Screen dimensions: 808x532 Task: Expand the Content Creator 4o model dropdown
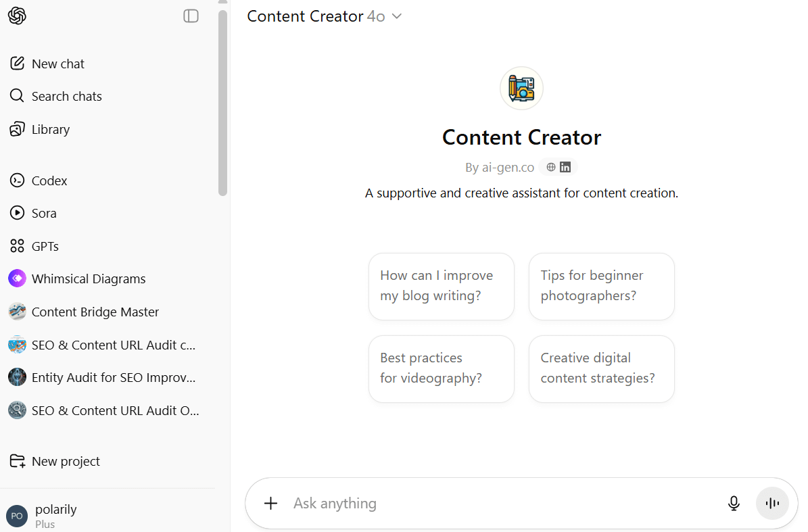[324, 16]
